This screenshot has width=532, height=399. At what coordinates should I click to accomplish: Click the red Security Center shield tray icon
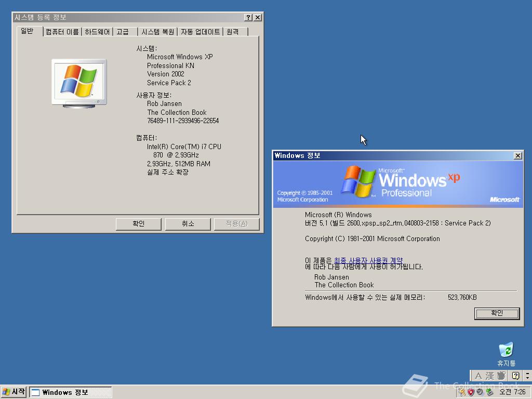pos(471,392)
